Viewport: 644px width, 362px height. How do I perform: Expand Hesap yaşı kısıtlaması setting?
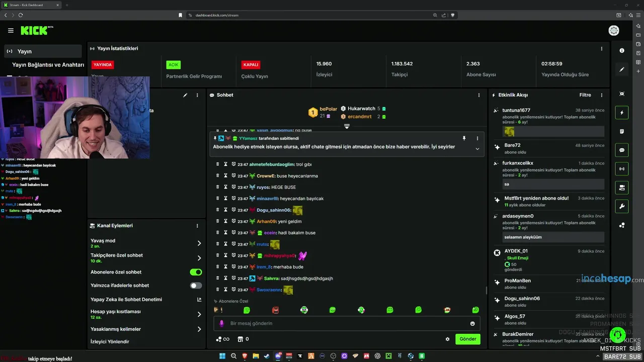pos(199,314)
